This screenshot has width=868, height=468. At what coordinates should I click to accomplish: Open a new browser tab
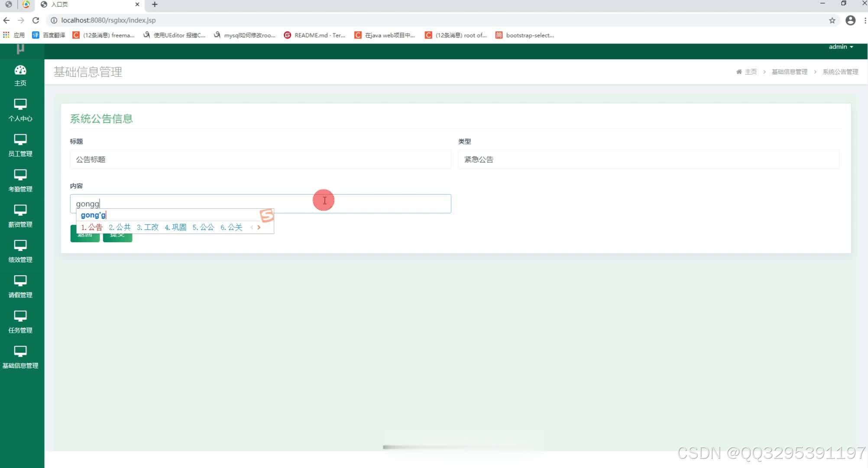(x=155, y=4)
